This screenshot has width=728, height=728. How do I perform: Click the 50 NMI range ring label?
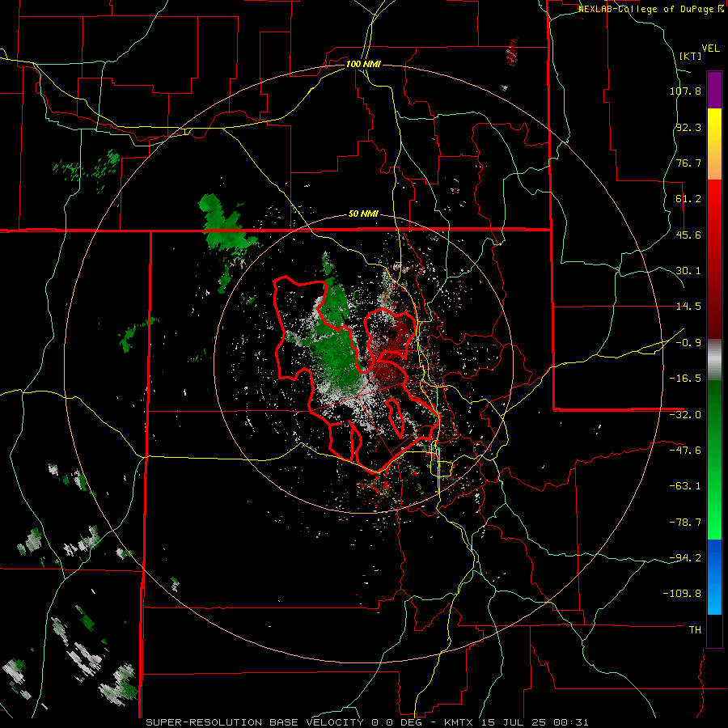(363, 214)
